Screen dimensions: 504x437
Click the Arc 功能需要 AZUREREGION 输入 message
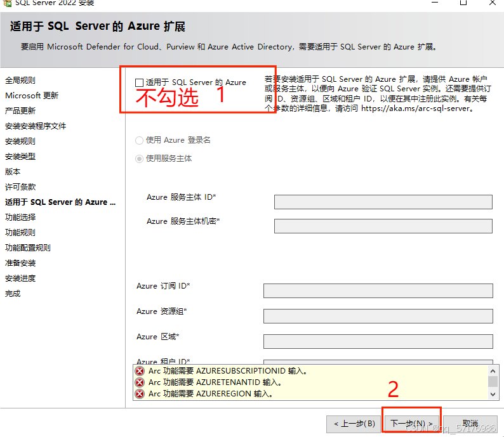point(211,394)
